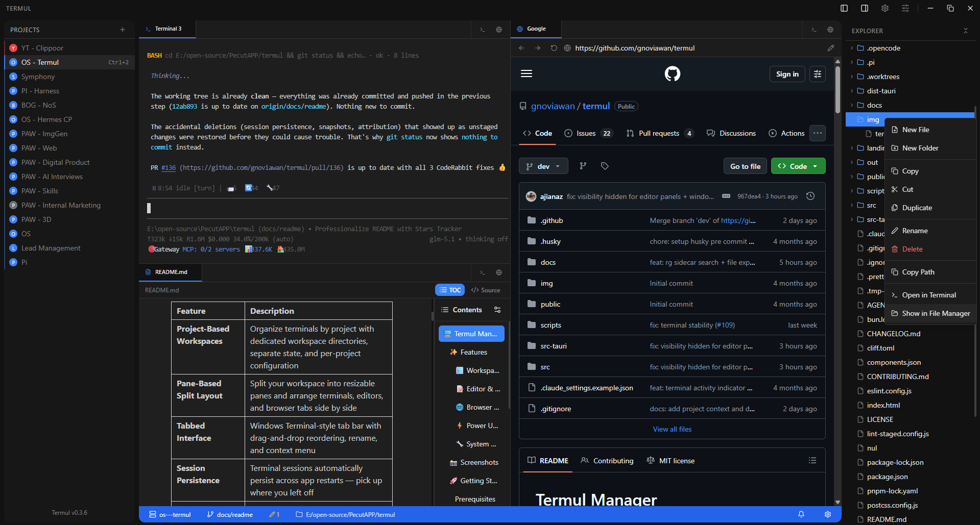Open Termul settings gear in title bar
The width and height of the screenshot is (980, 525).
(885, 8)
